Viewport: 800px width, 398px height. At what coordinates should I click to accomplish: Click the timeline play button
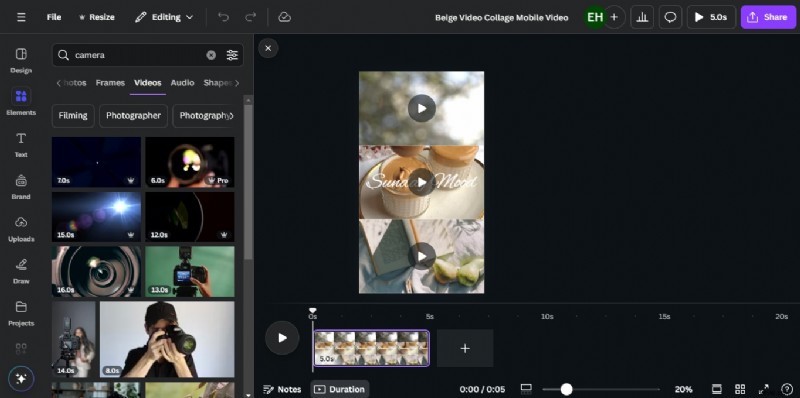pyautogui.click(x=282, y=338)
